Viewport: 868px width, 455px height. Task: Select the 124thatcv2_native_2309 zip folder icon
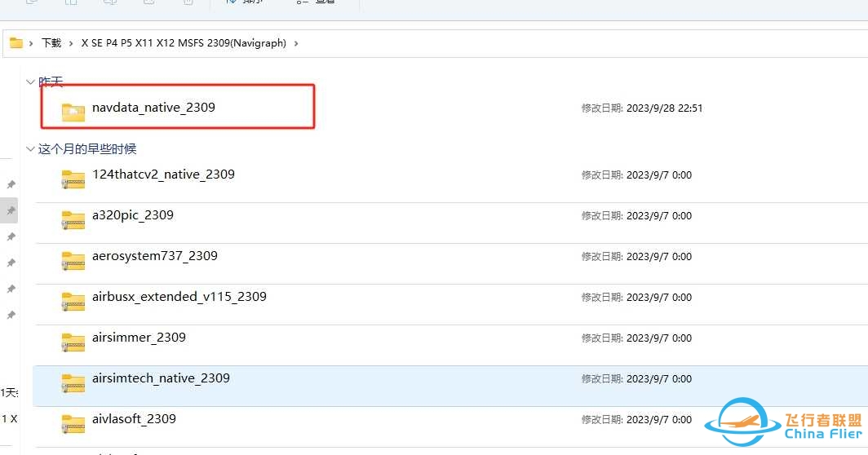(73, 179)
